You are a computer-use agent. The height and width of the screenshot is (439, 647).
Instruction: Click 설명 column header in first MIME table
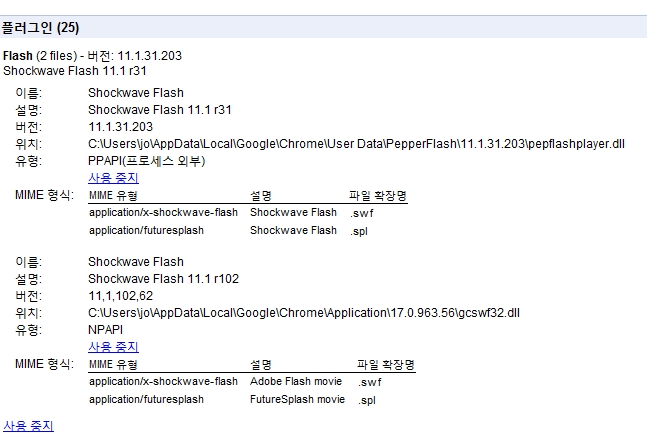261,196
